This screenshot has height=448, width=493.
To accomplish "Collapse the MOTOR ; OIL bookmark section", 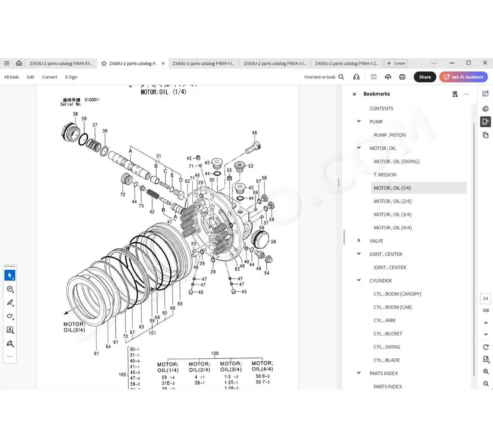I will (358, 148).
